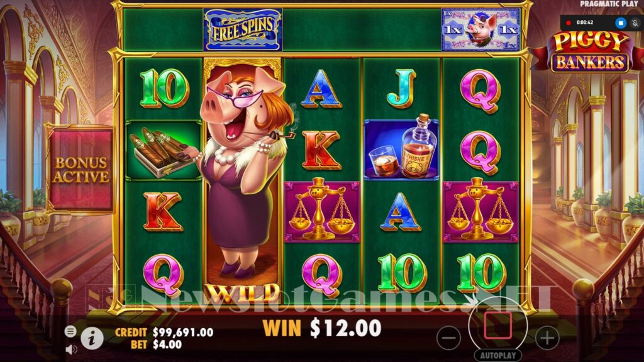Click the golden scales symbol on the fifth reel
Image resolution: width=644 pixels, height=362 pixels.
tap(480, 212)
